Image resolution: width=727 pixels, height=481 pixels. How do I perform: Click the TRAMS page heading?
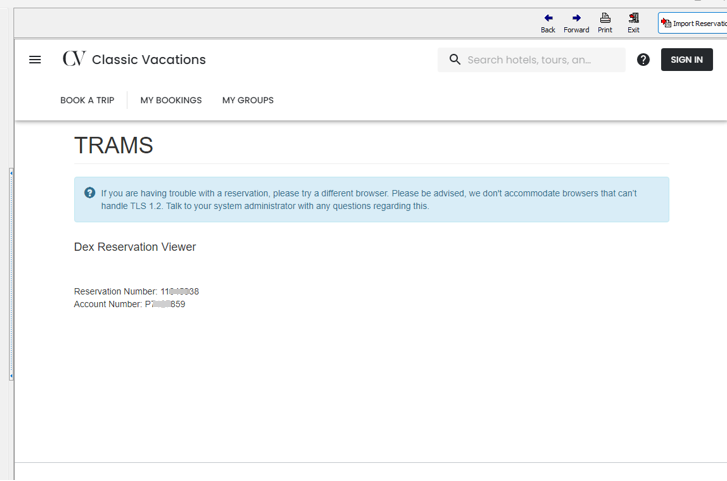click(x=114, y=145)
